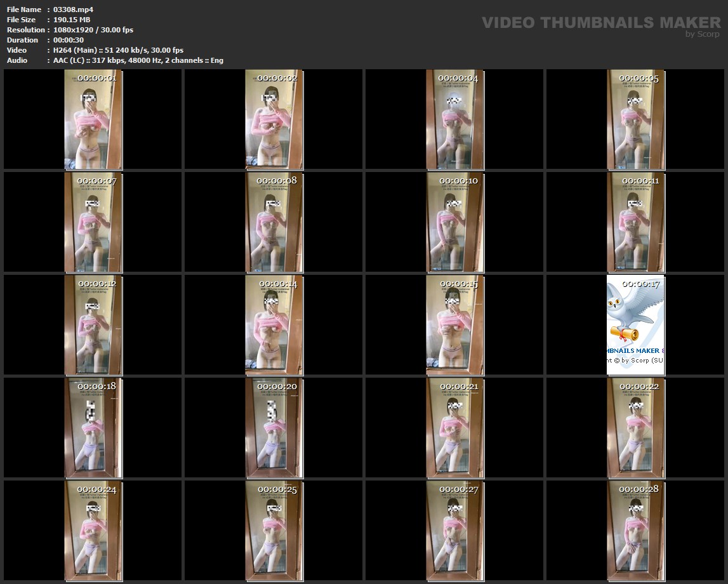Choose the frame marked 00:00:22

(x=636, y=428)
